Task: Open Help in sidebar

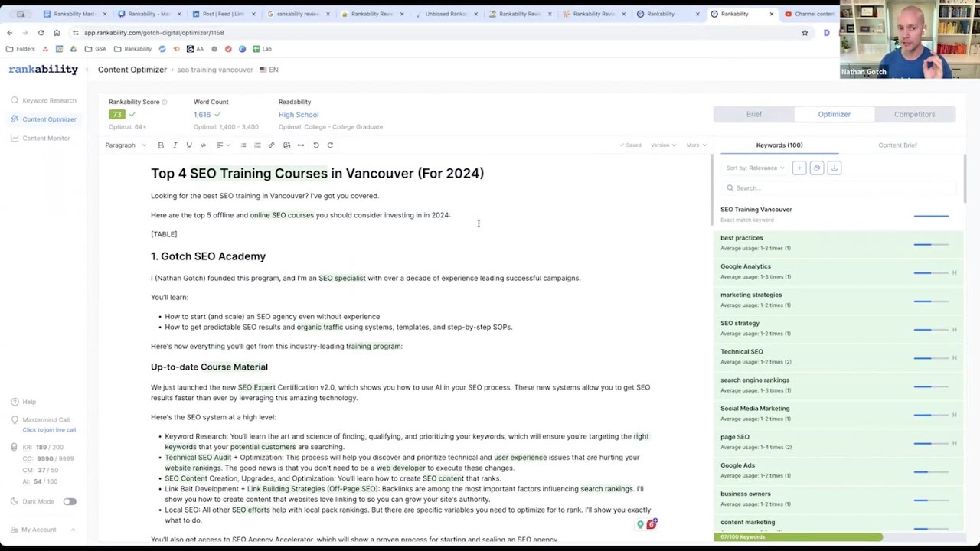Action: (23, 402)
